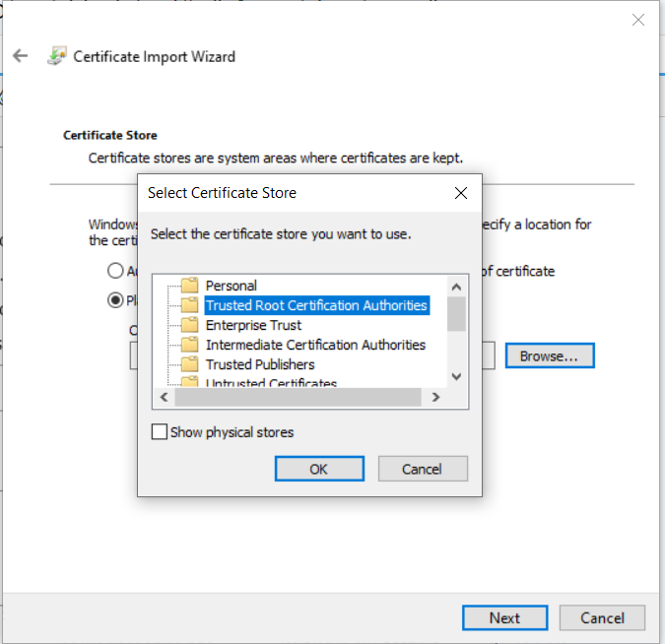Enable Show physical stores checkbox

[159, 432]
